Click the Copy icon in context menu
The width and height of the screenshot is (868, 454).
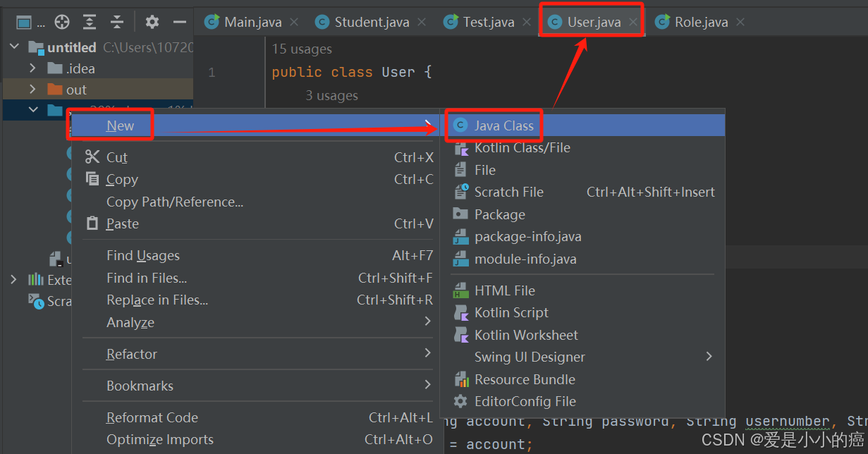(92, 179)
